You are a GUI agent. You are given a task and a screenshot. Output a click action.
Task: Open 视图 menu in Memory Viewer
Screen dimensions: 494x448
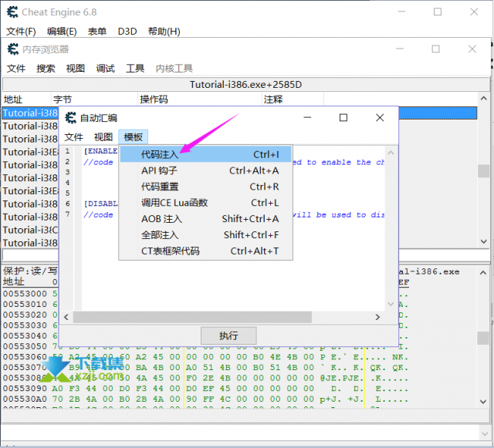click(x=76, y=69)
